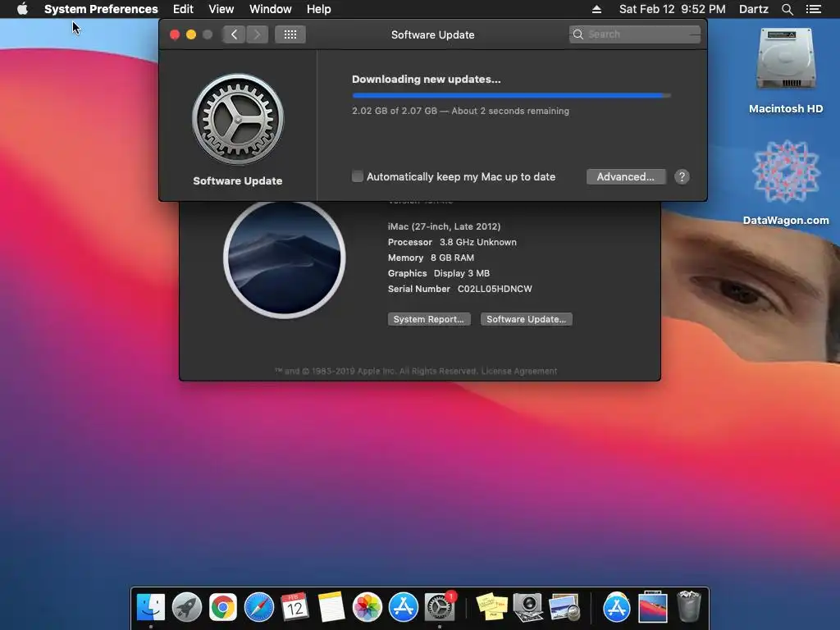
Task: Click the macOS Mojave artwork in About This Mac
Action: point(285,258)
